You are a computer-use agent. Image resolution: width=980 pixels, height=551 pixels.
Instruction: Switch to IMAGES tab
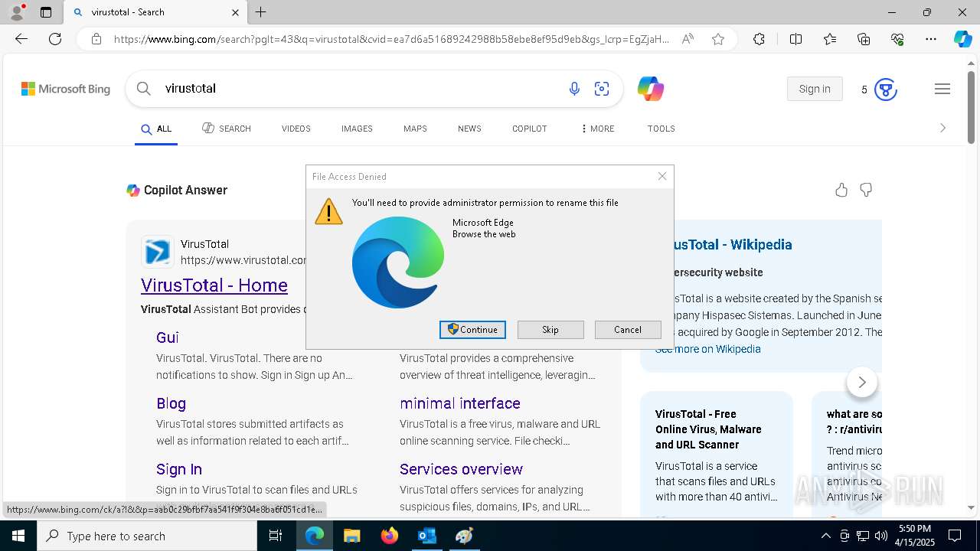click(x=357, y=129)
